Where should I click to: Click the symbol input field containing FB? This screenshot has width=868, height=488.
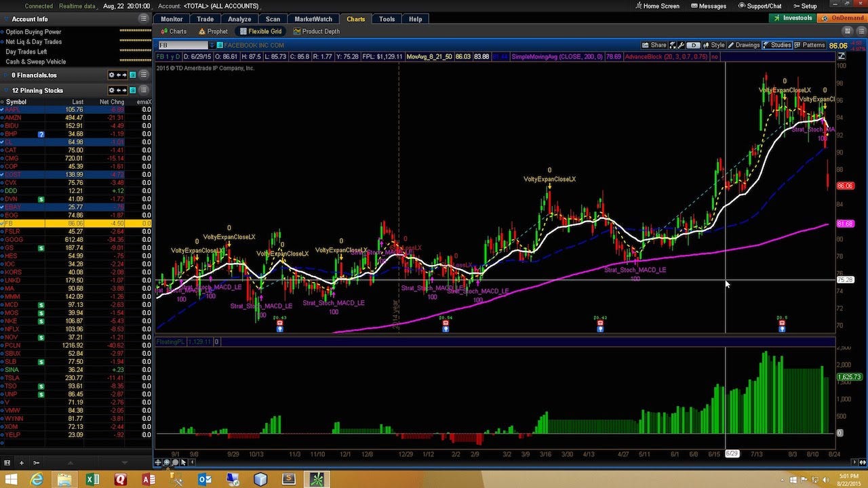183,45
